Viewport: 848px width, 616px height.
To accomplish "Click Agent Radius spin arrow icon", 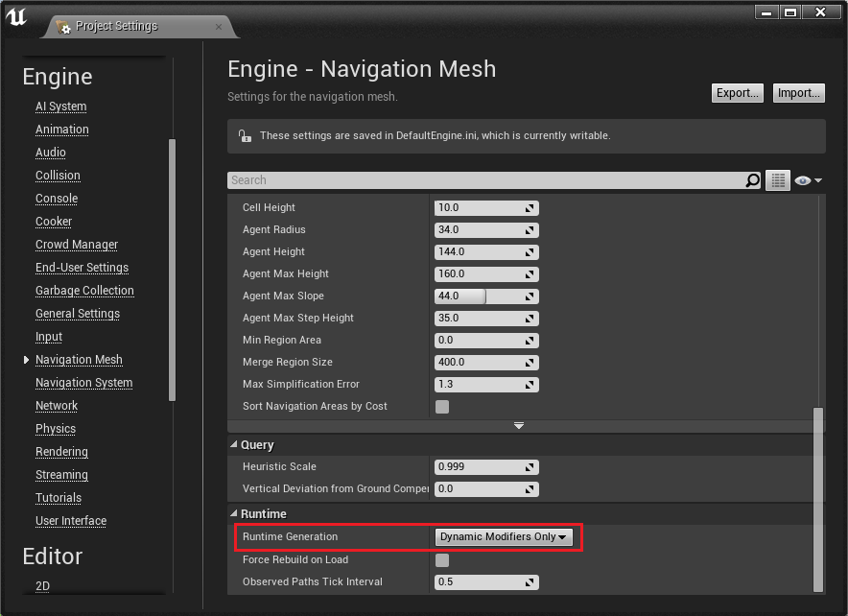I will point(530,230).
